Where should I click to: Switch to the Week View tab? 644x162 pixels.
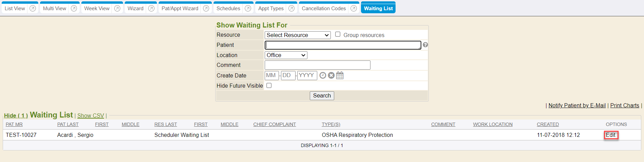pyautogui.click(x=97, y=8)
